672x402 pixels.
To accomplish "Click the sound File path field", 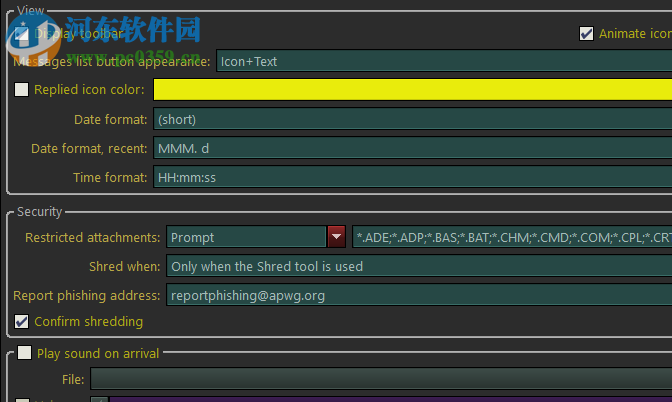I will (380, 379).
